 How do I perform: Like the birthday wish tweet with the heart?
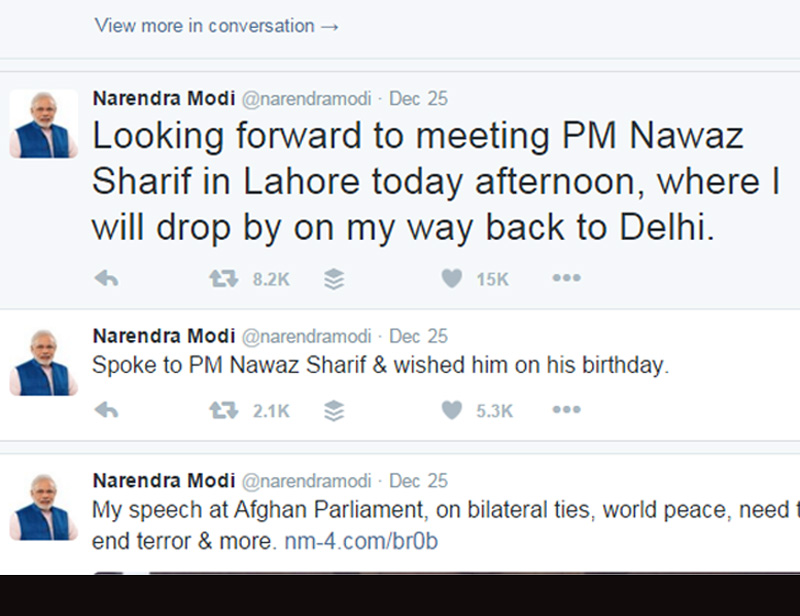tap(453, 409)
